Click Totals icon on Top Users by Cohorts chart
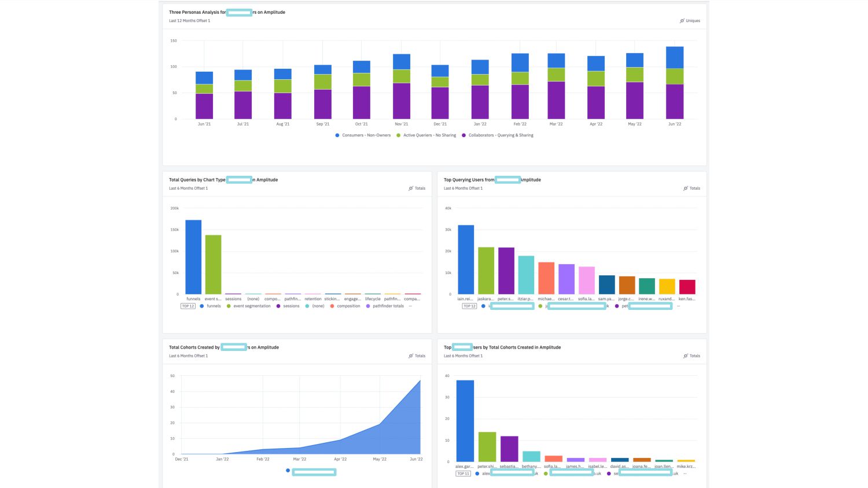The width and height of the screenshot is (868, 488). 686,356
